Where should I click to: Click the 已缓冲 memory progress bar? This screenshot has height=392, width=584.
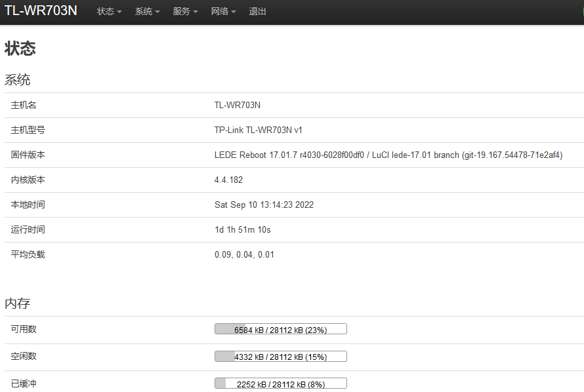click(281, 383)
